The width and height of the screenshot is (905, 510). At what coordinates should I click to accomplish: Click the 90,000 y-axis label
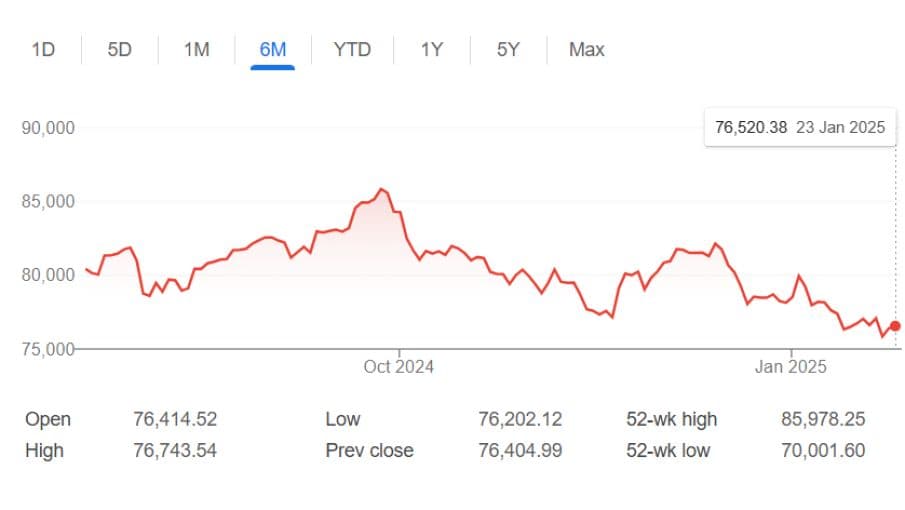pyautogui.click(x=49, y=128)
